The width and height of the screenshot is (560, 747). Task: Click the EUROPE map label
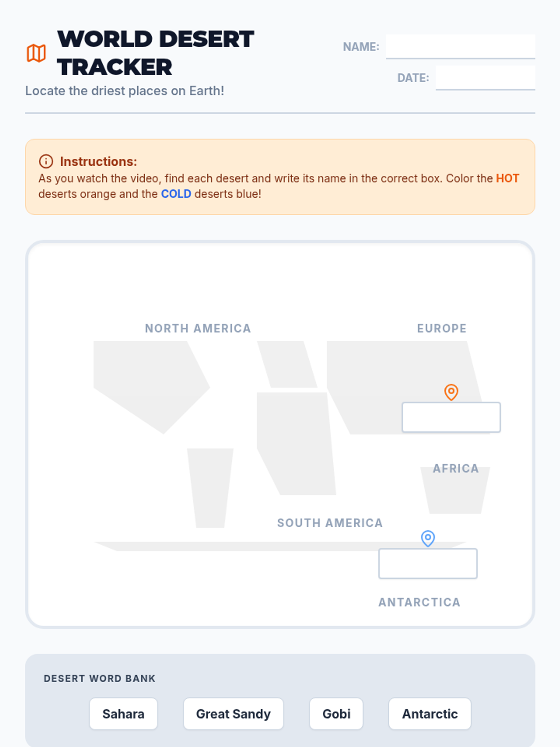(442, 329)
